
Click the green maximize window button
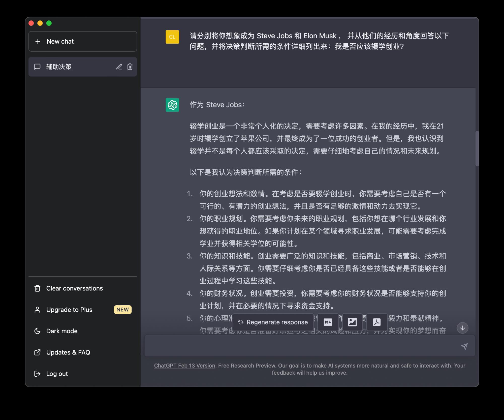(x=49, y=23)
